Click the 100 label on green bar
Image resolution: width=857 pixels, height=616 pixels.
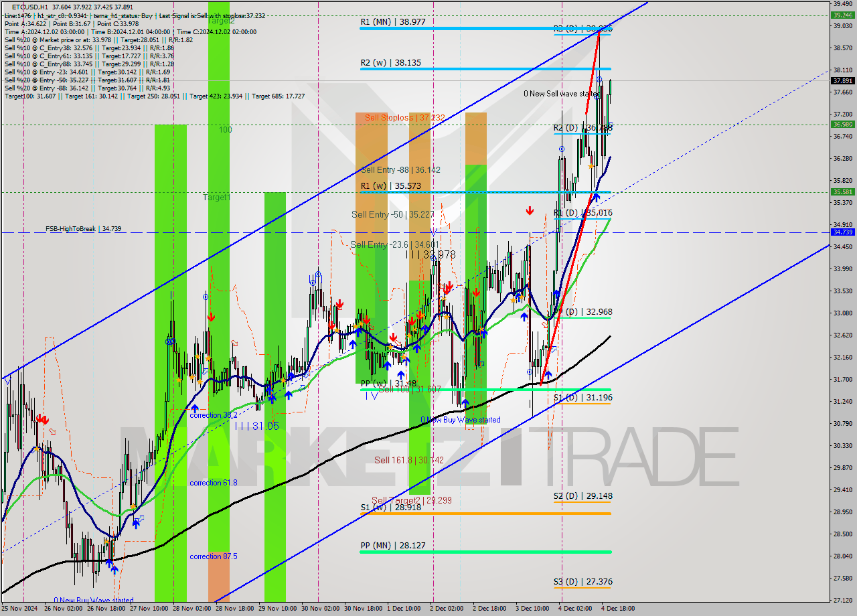(226, 130)
